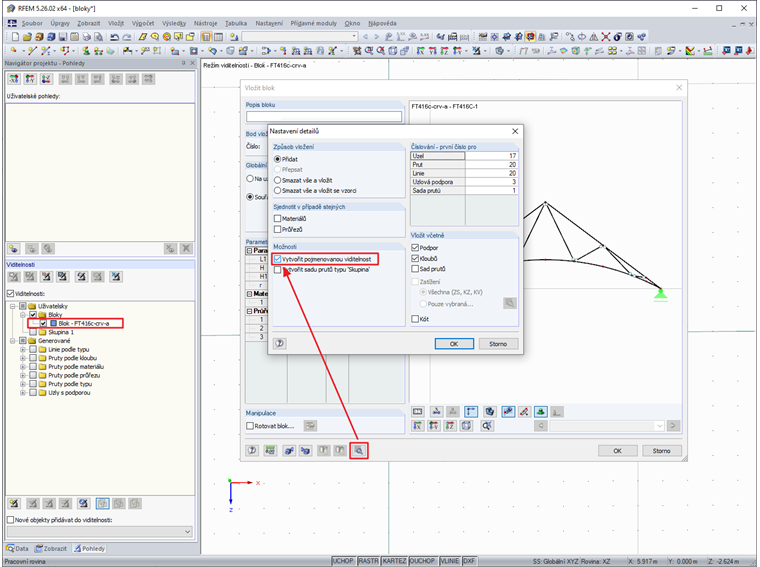Open the Výpočet menu
This screenshot has height=567, width=760.
tap(143, 23)
